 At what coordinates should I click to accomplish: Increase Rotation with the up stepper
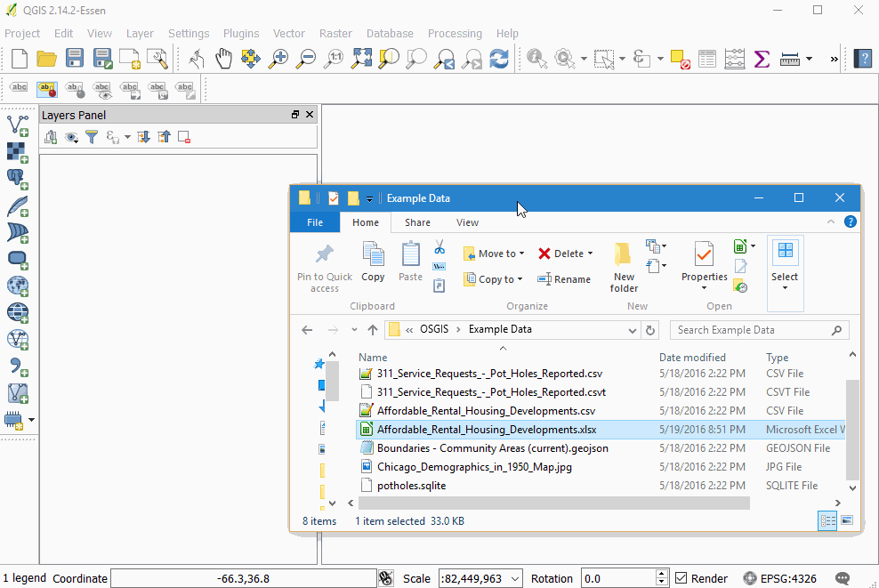[x=662, y=574]
